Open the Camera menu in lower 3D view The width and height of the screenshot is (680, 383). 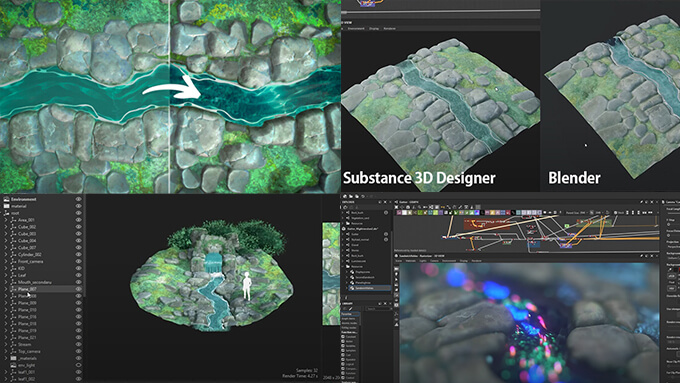434,261
